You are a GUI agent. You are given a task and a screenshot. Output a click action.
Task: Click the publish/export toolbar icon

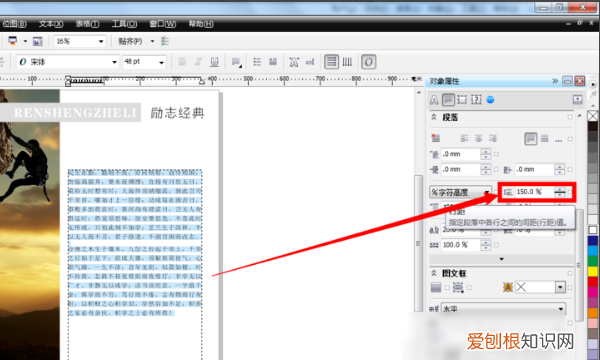click(x=13, y=41)
